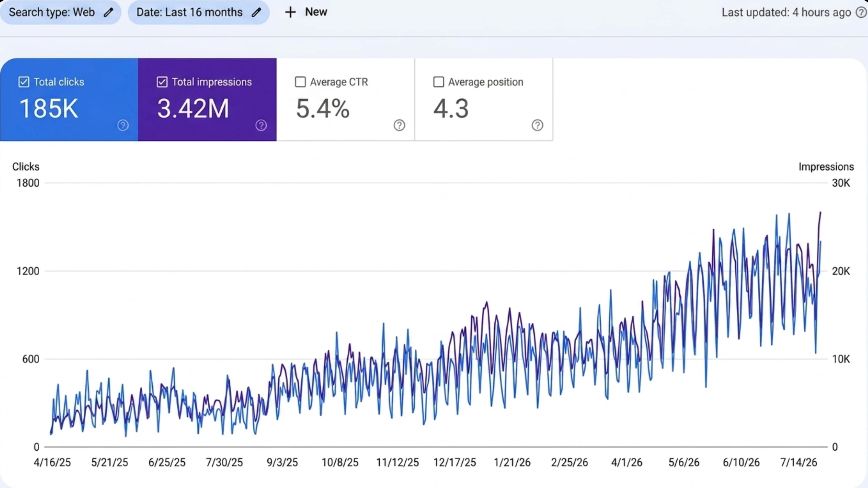The image size is (868, 488).
Task: Open help icon beside Last updated
Action: coord(861,12)
